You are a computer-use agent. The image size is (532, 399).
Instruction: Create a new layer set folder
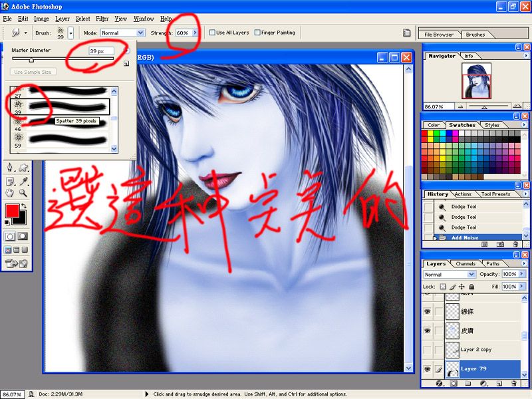coord(468,384)
